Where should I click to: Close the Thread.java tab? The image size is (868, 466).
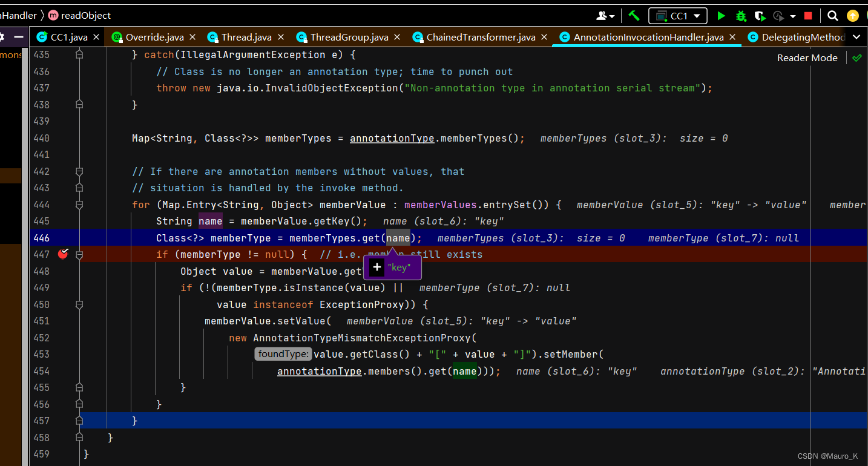click(281, 37)
